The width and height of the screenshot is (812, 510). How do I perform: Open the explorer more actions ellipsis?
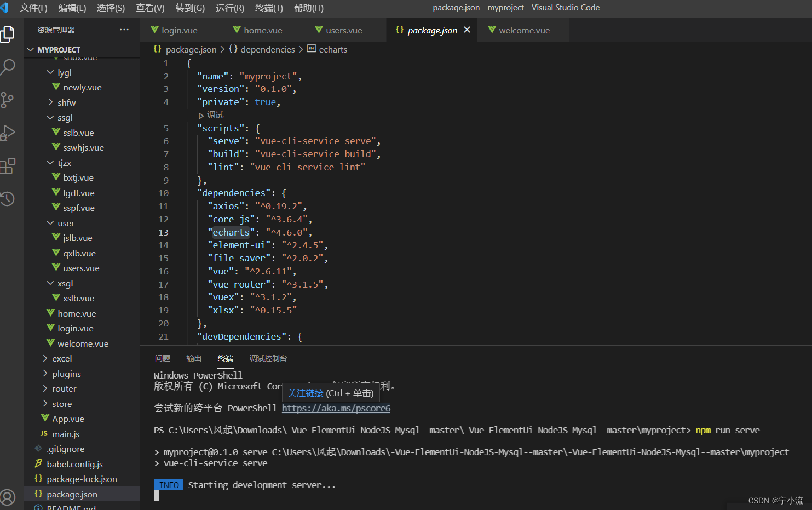pyautogui.click(x=124, y=30)
